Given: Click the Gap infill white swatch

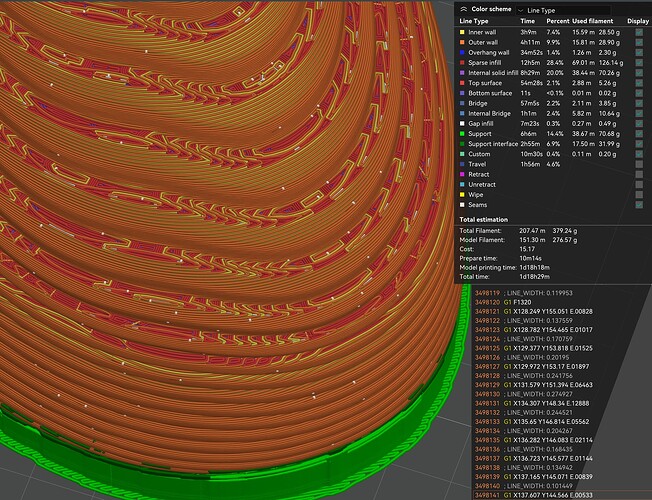Looking at the screenshot, I should click(x=462, y=124).
